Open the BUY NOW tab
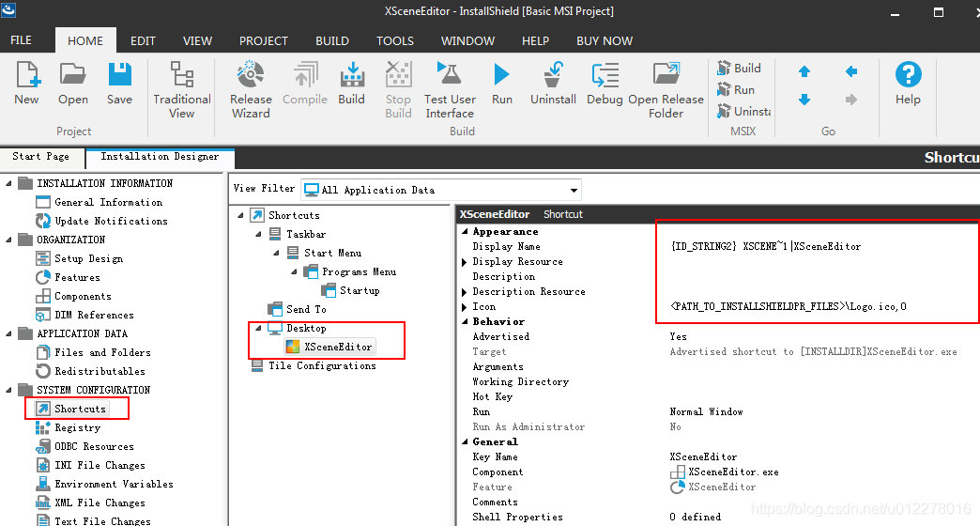980x526 pixels. [605, 40]
